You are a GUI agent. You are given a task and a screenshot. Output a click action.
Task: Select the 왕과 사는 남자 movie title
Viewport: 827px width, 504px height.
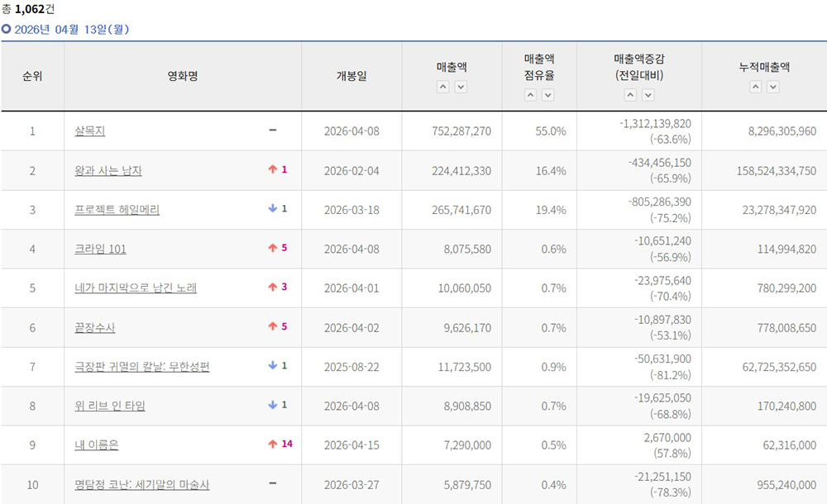tap(108, 170)
